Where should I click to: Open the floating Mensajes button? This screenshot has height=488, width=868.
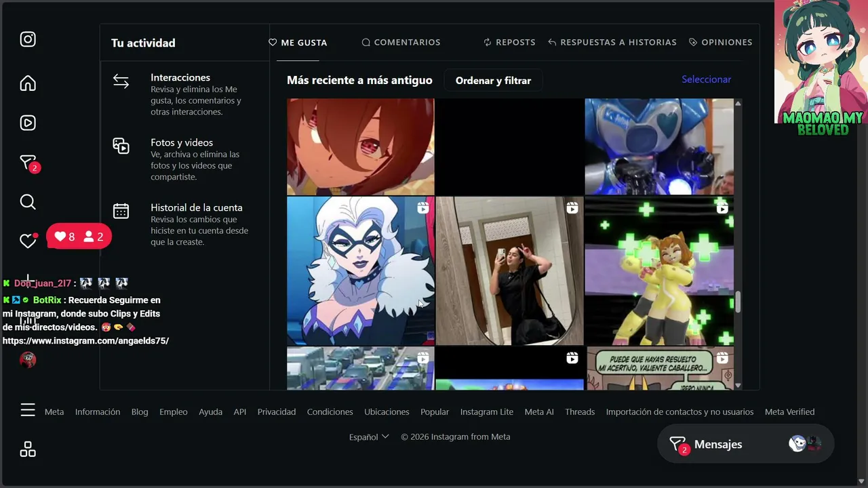745,445
